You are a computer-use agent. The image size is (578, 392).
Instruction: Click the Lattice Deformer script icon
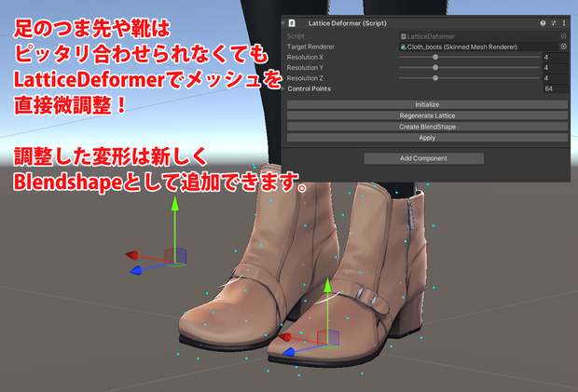(x=292, y=23)
